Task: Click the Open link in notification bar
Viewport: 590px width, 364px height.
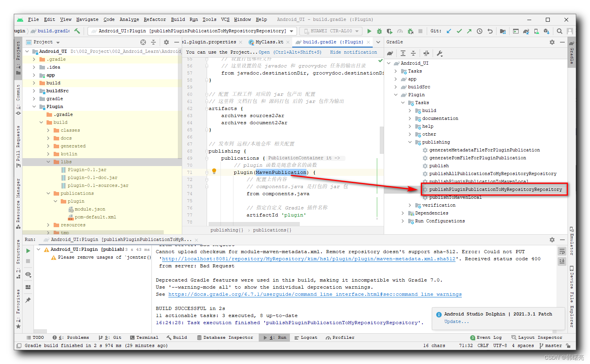Action: point(264,52)
